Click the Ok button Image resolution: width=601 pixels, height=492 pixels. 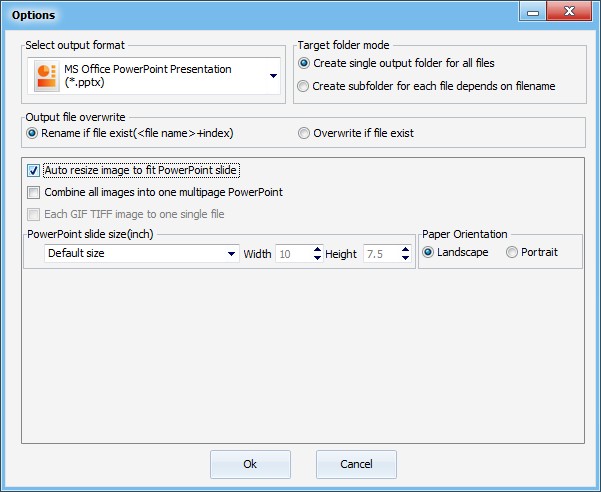coord(250,464)
